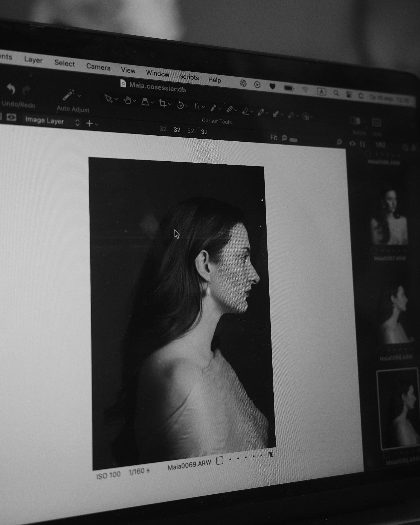Select the annotations pencil tool
The height and width of the screenshot is (525, 420).
(x=291, y=115)
